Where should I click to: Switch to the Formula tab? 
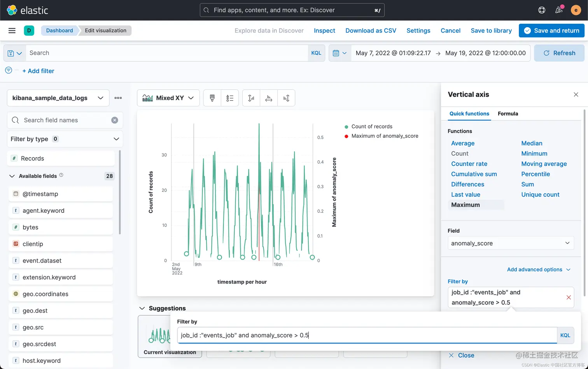508,113
